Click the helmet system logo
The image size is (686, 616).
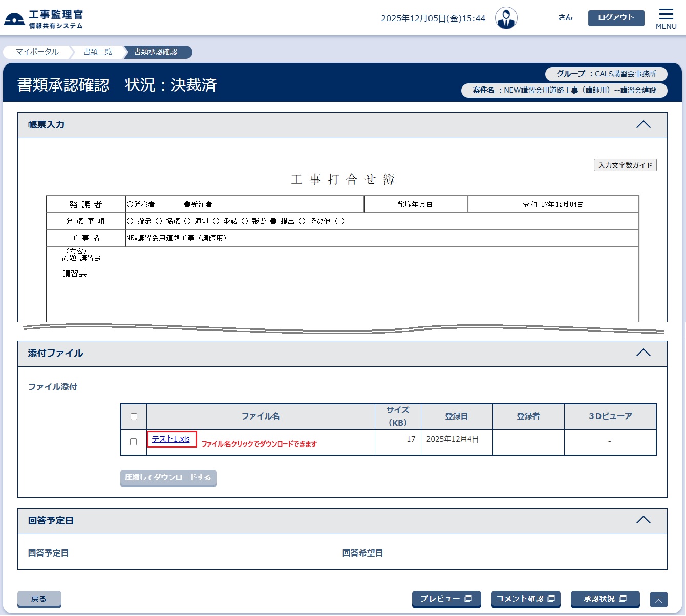(x=14, y=19)
